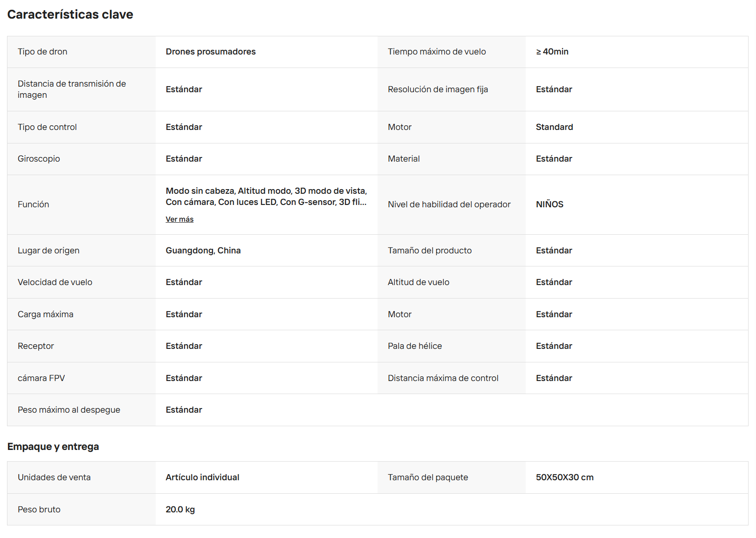
Task: Select the Distancia máxima de control label
Action: point(443,378)
